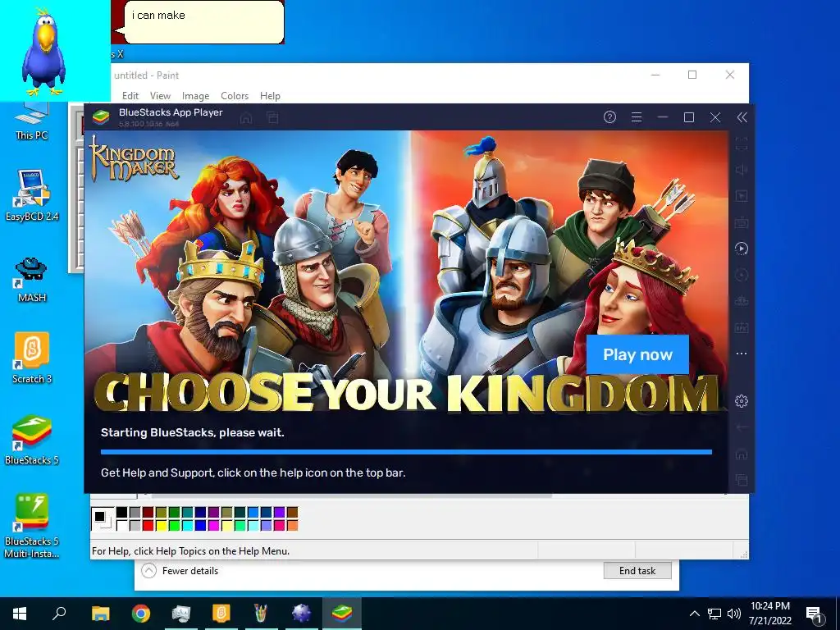
Task: Pick the dark red swatch in Paint palette
Action: (148, 513)
